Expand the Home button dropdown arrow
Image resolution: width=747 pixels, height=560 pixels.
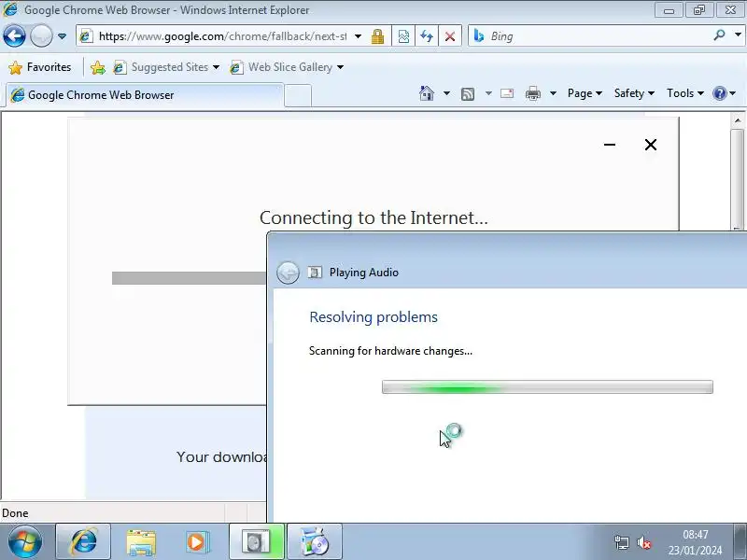click(446, 93)
